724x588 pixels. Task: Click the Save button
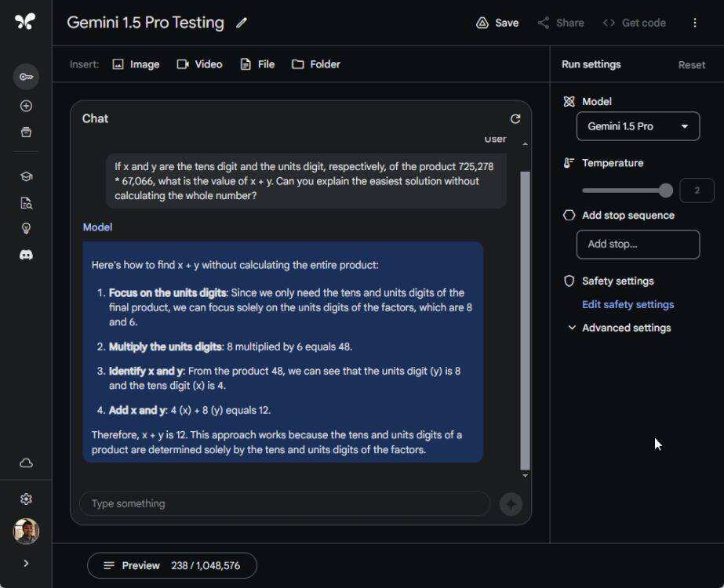[x=497, y=23]
